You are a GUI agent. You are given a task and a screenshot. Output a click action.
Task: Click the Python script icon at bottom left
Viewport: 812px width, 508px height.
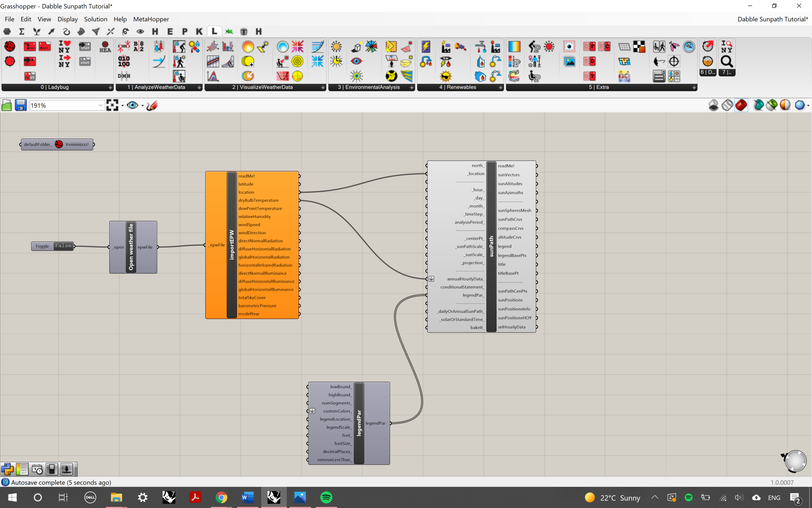pyautogui.click(x=7, y=469)
